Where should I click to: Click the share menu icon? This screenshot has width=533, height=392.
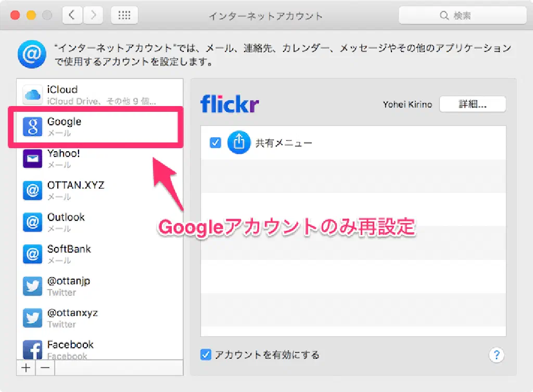[239, 143]
